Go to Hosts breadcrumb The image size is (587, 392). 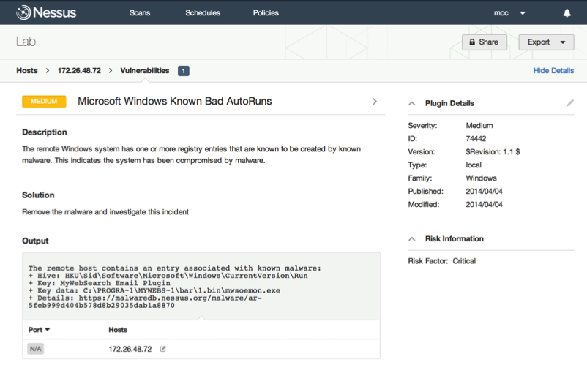(x=27, y=70)
